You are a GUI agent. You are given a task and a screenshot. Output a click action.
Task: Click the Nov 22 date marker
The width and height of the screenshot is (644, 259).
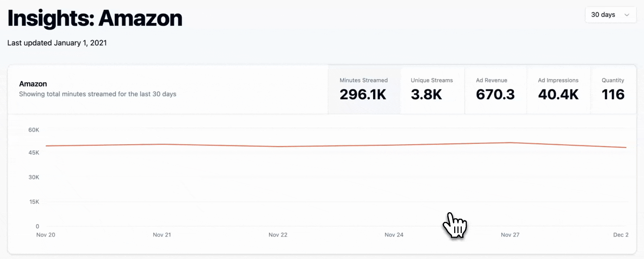278,235
